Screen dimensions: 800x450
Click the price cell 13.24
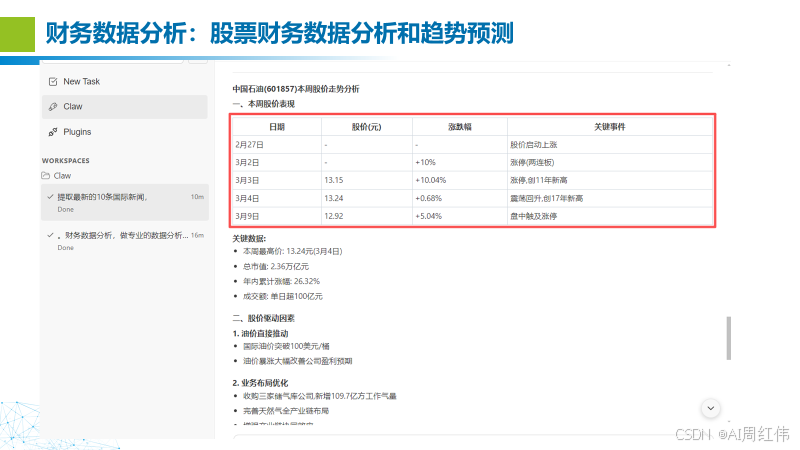click(366, 198)
